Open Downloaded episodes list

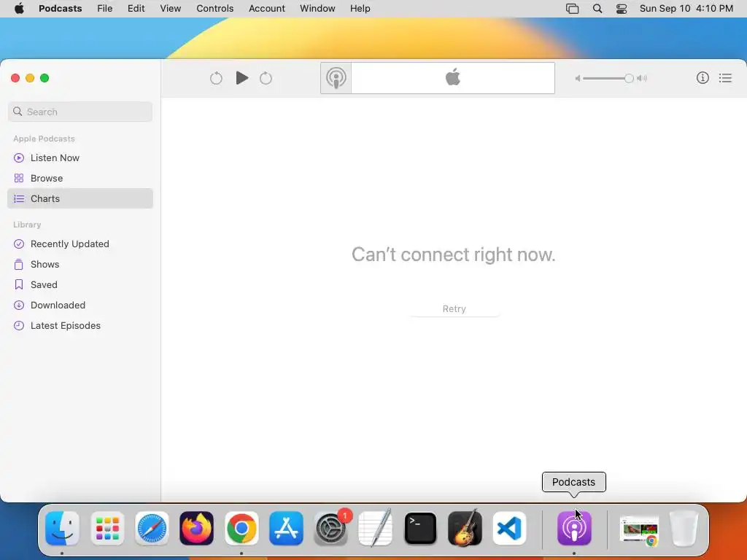[x=80, y=306]
